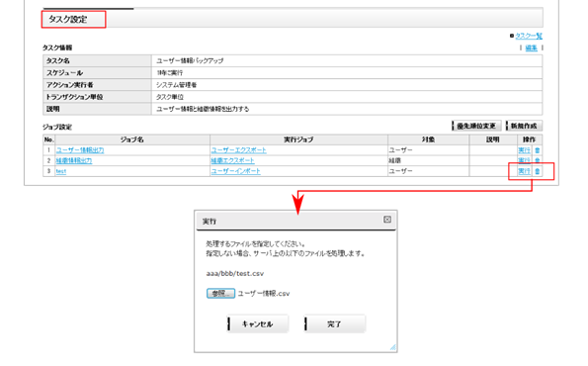This screenshot has width=588, height=366.
Task: Click the 対象 column header
Action: click(428, 139)
